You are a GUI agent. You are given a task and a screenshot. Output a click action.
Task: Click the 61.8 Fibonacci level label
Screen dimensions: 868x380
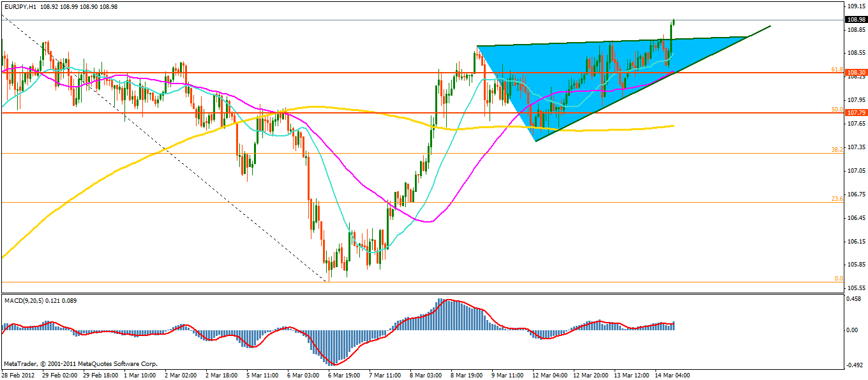click(x=837, y=69)
